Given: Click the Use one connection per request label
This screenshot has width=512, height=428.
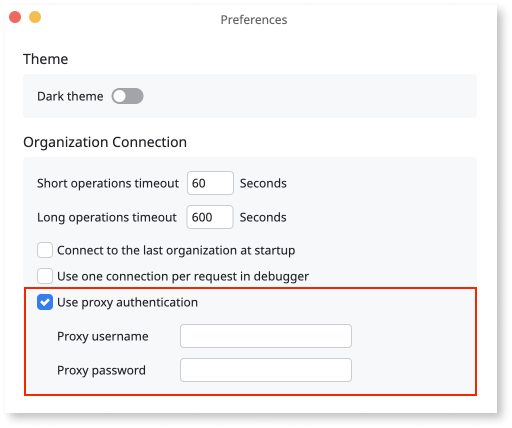Looking at the screenshot, I should [x=183, y=277].
